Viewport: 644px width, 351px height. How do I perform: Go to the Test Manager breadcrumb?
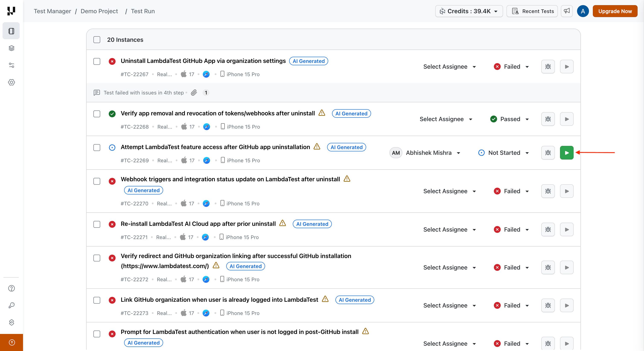(52, 11)
